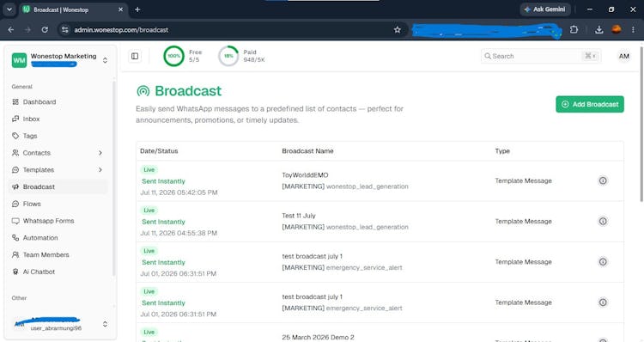
Task: Toggle the sidebar panel icon
Action: coord(135,57)
